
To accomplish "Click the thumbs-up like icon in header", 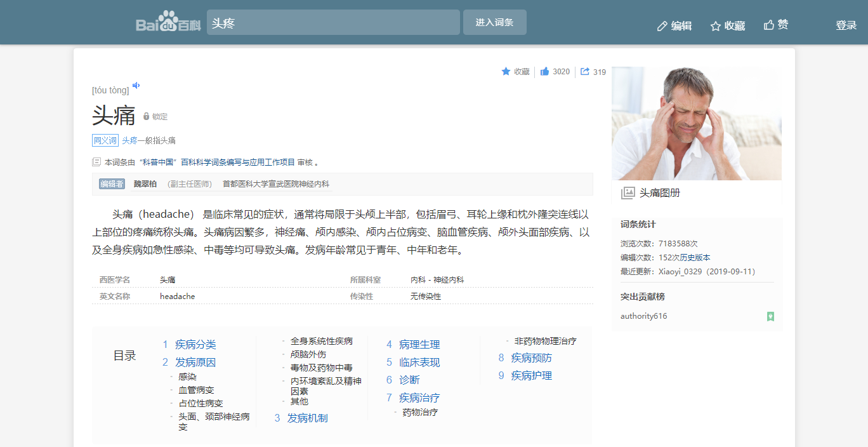I will coord(769,25).
